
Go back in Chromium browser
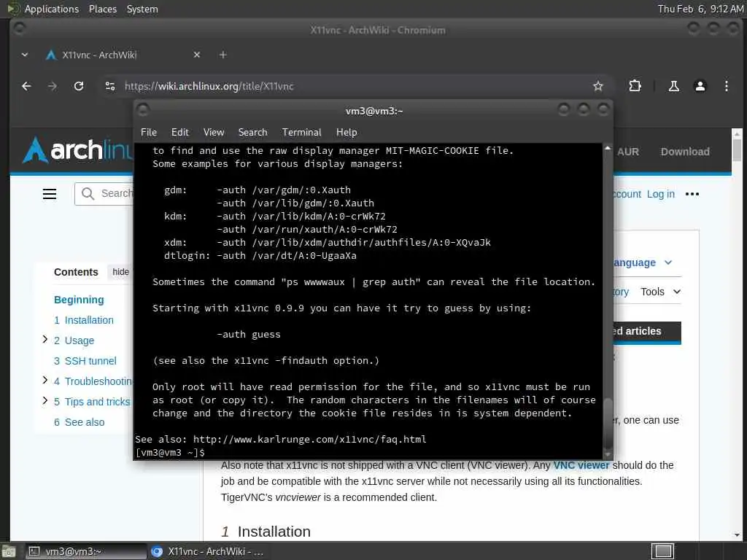[x=27, y=86]
